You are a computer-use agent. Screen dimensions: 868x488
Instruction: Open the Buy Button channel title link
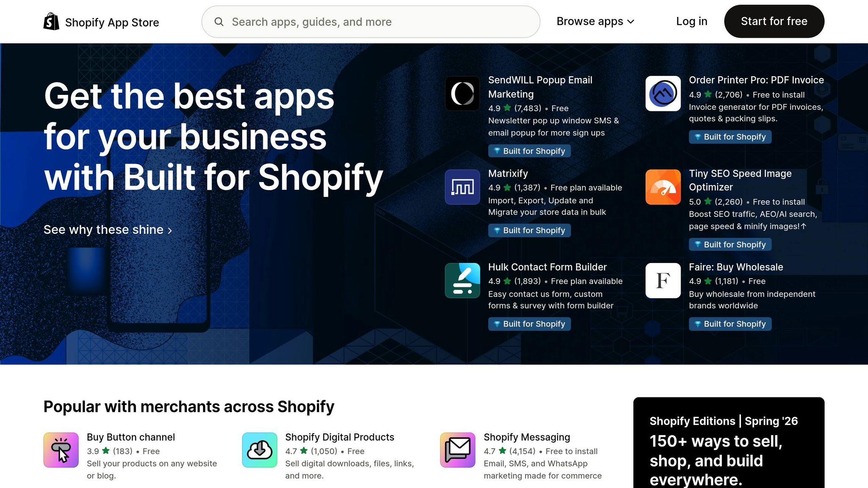point(131,437)
